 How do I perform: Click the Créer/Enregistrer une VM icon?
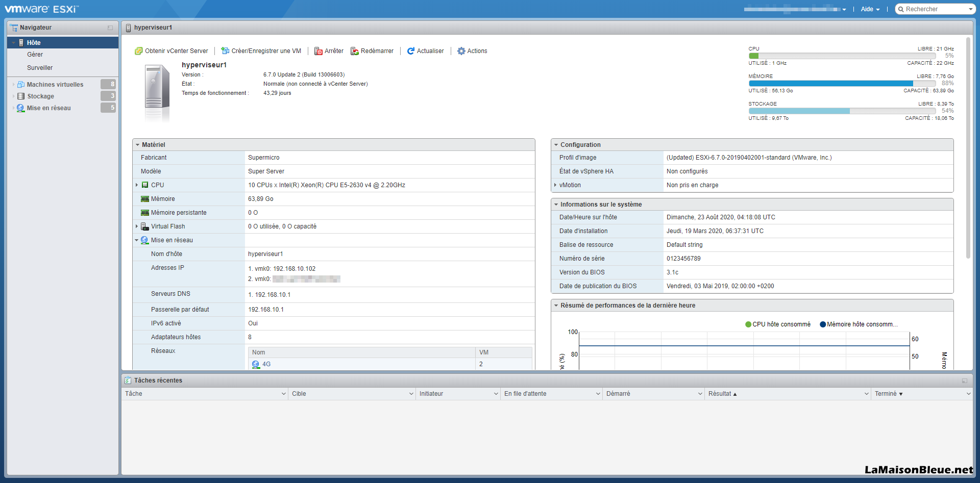tap(225, 51)
